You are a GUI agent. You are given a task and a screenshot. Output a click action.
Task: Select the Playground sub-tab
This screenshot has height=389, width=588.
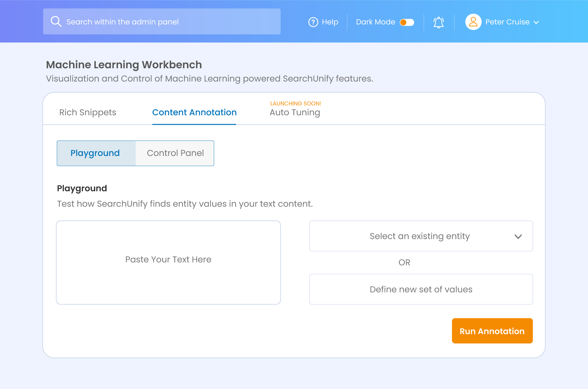click(96, 153)
